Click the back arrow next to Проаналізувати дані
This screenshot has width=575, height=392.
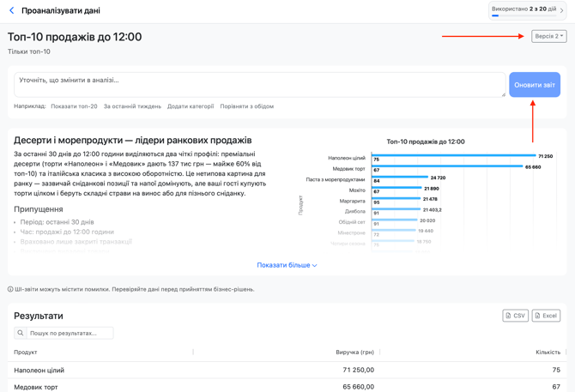[x=12, y=11]
